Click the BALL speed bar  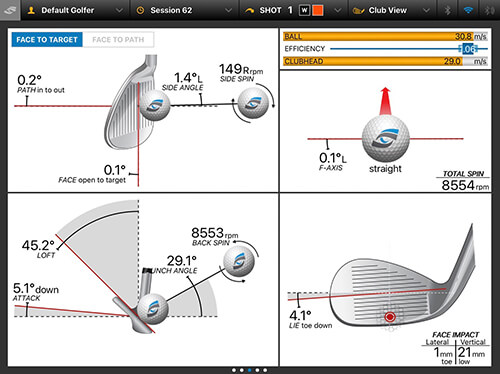pyautogui.click(x=385, y=36)
